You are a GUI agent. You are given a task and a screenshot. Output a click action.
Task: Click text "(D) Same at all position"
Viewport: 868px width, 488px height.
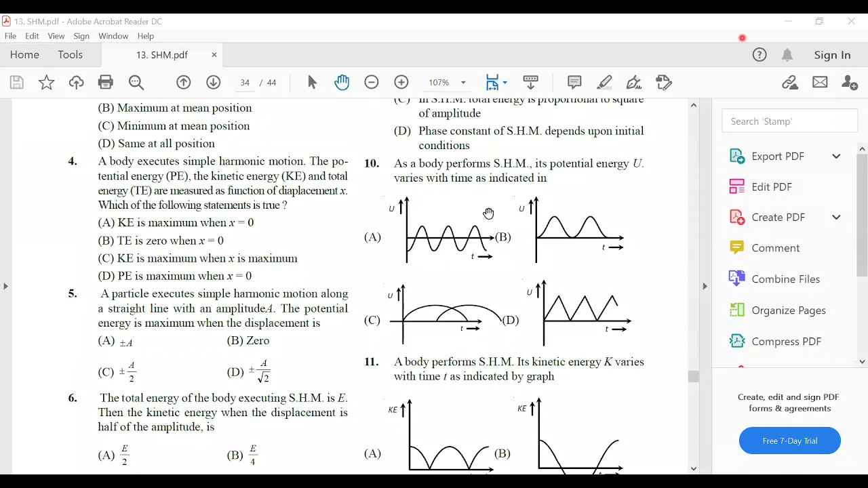click(157, 144)
